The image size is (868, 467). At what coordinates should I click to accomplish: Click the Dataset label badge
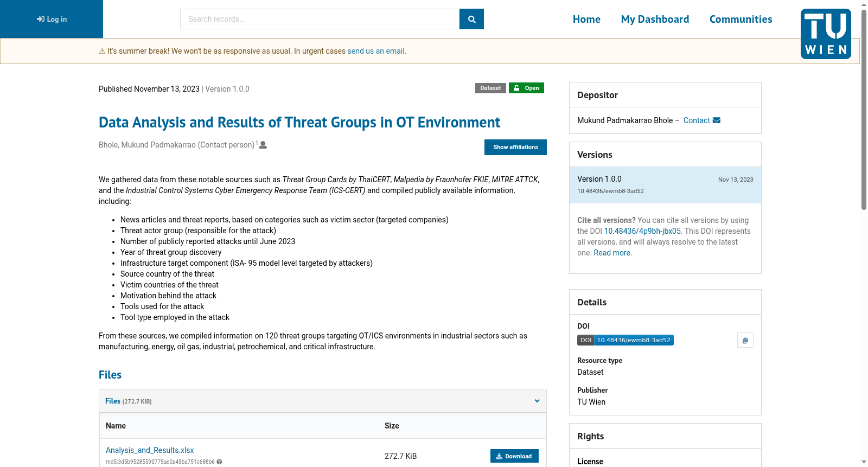(490, 88)
